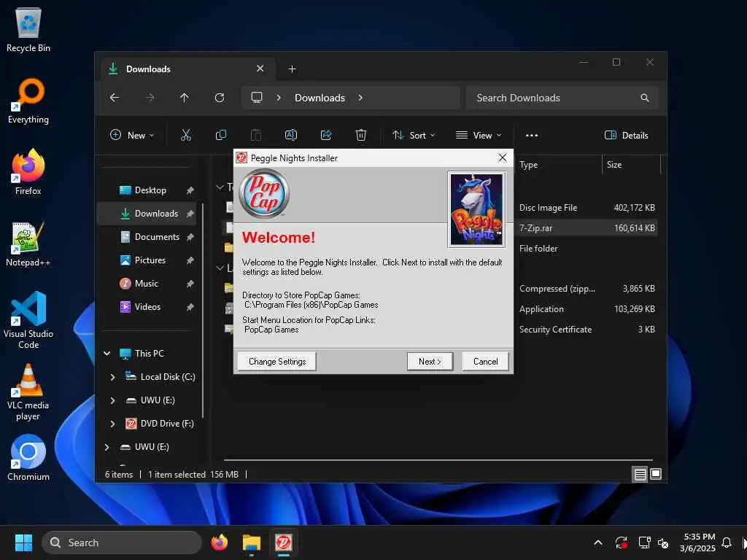The width and height of the screenshot is (747, 560).
Task: Open Firefox from the taskbar
Action: point(220,542)
